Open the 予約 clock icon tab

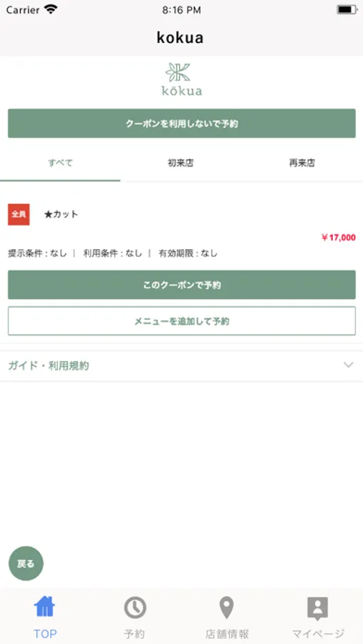click(135, 608)
